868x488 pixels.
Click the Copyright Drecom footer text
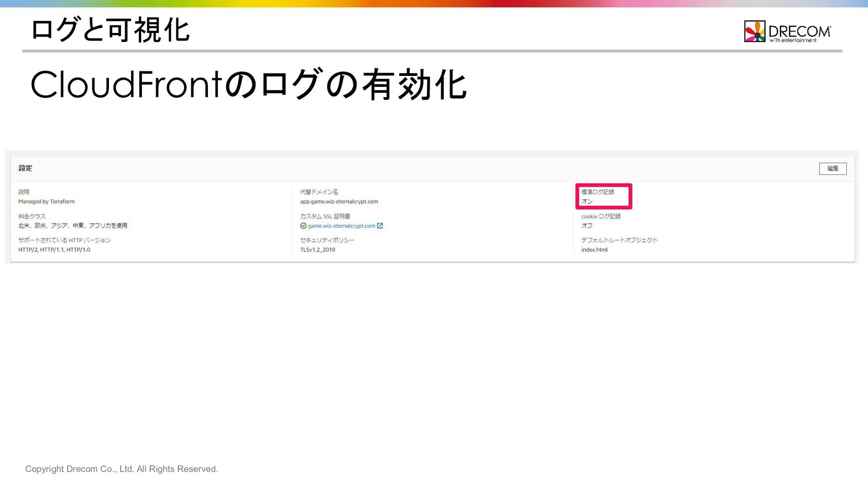[x=122, y=469]
